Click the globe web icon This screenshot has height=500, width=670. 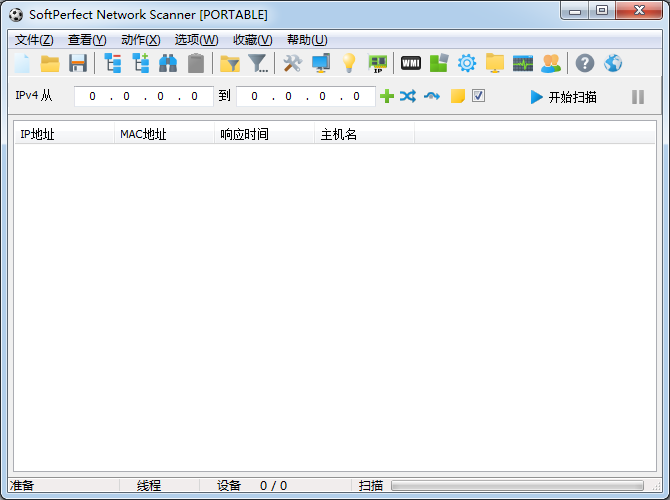(x=613, y=64)
